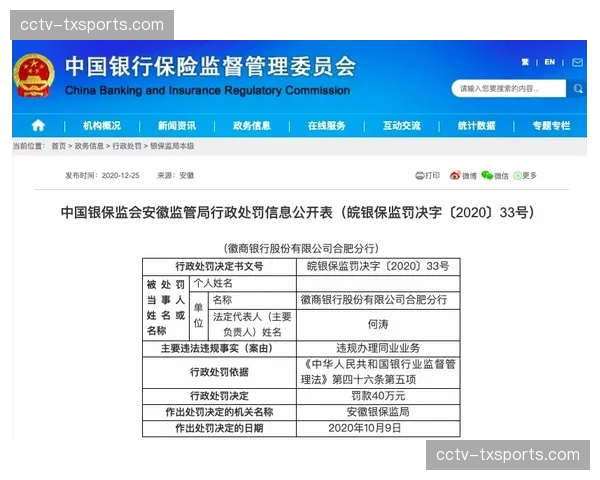Open 专题专栏 menu

[x=551, y=126]
